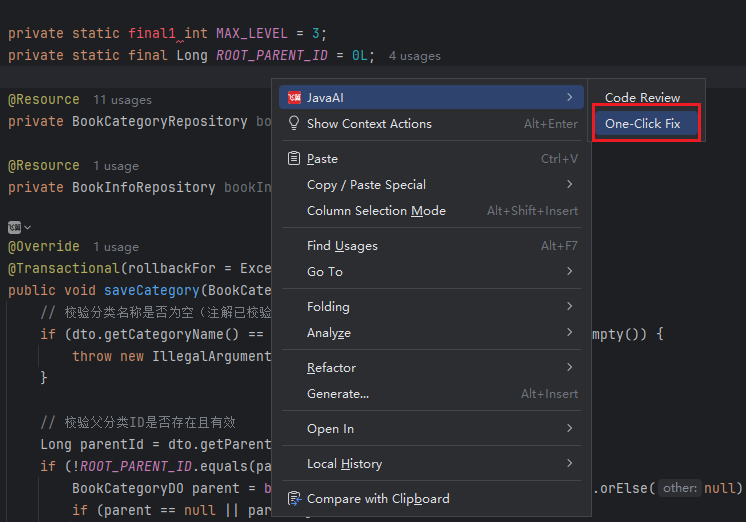Click the '4 usages' inlay hint
746x522 pixels.
coord(414,56)
